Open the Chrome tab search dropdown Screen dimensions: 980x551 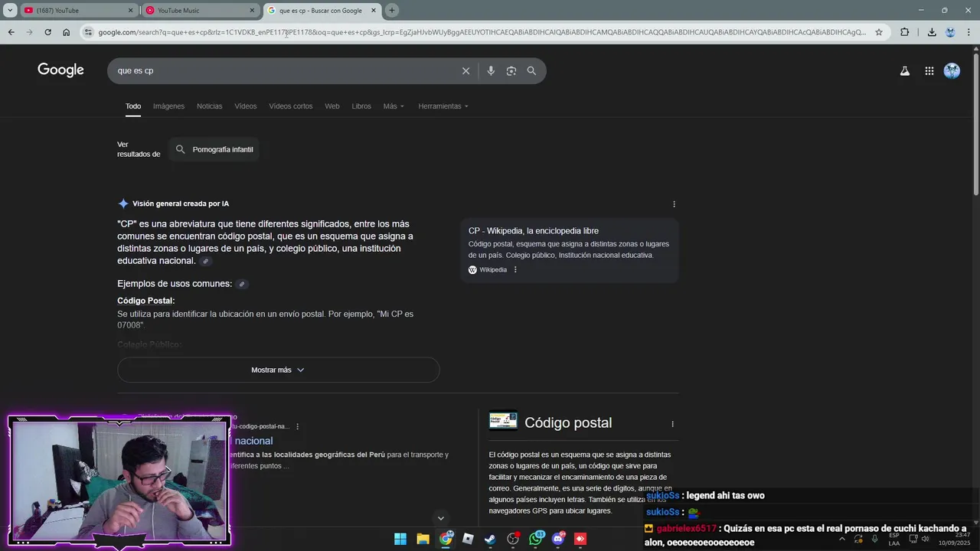[x=10, y=10]
